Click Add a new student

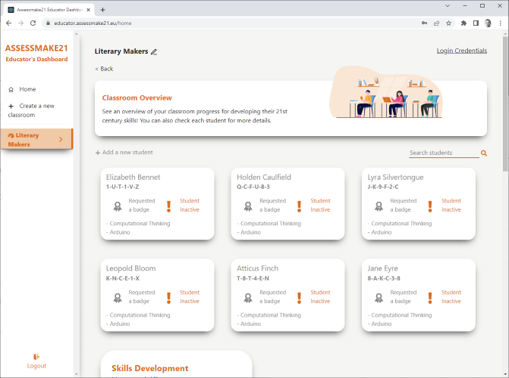coord(124,152)
